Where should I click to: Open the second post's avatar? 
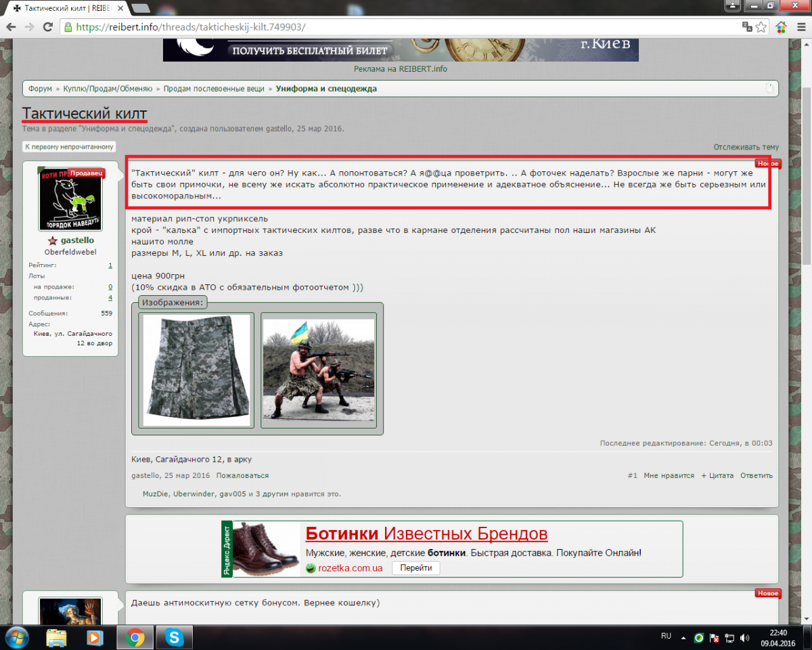(x=70, y=610)
